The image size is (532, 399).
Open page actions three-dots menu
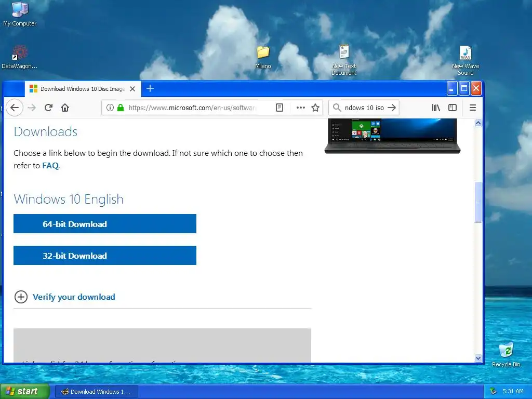[x=301, y=108]
